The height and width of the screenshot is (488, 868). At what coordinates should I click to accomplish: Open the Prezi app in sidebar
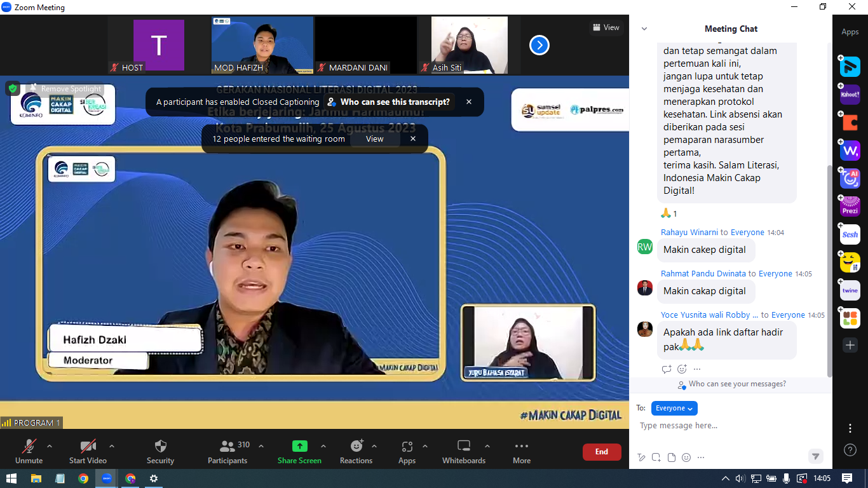pyautogui.click(x=850, y=206)
